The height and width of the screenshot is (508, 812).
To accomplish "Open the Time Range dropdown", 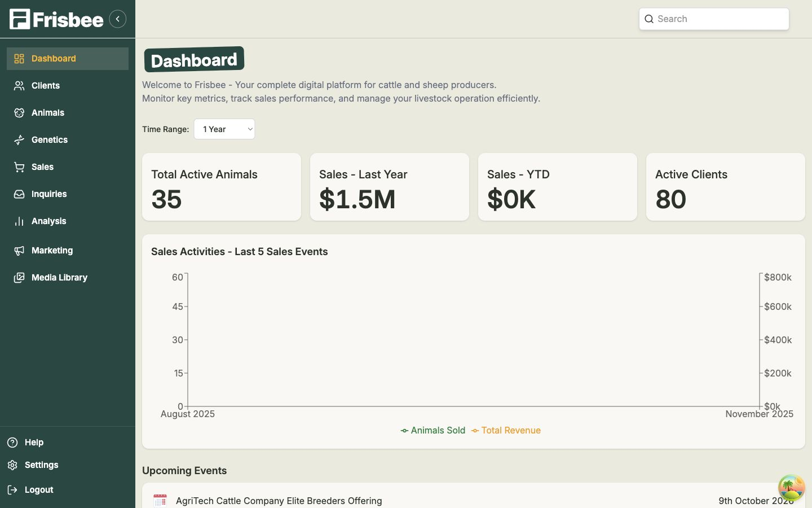I will click(224, 129).
